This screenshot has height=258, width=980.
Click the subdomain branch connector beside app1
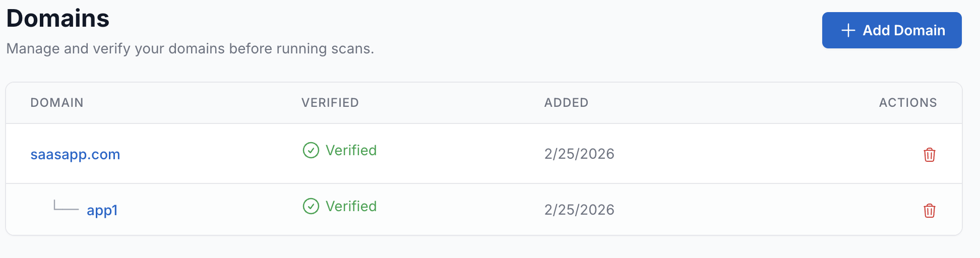[x=66, y=206]
